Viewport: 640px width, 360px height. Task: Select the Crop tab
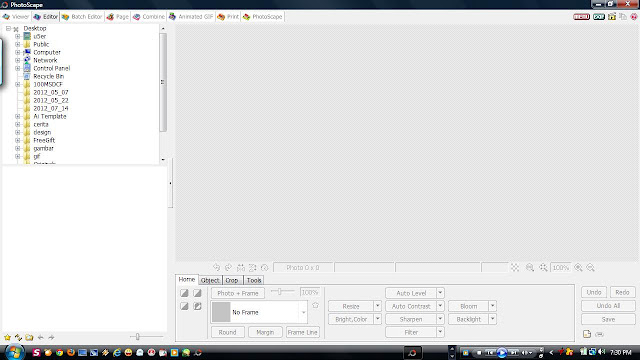pyautogui.click(x=232, y=280)
